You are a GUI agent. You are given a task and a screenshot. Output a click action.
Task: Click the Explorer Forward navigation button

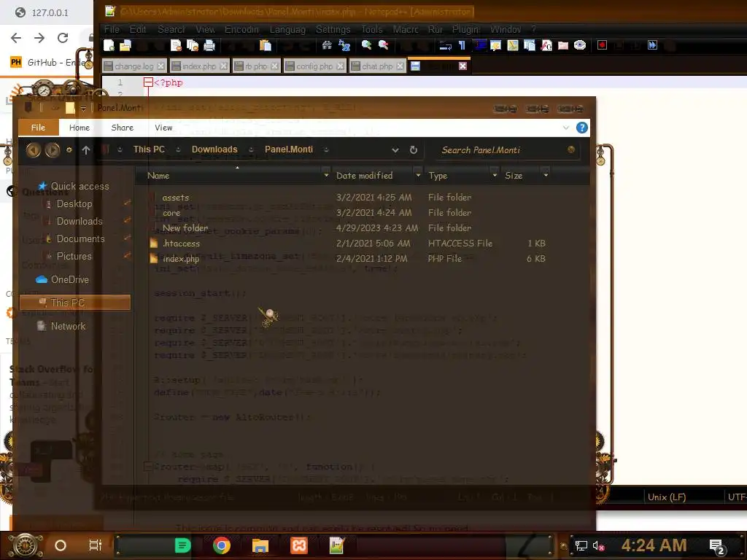click(x=53, y=150)
